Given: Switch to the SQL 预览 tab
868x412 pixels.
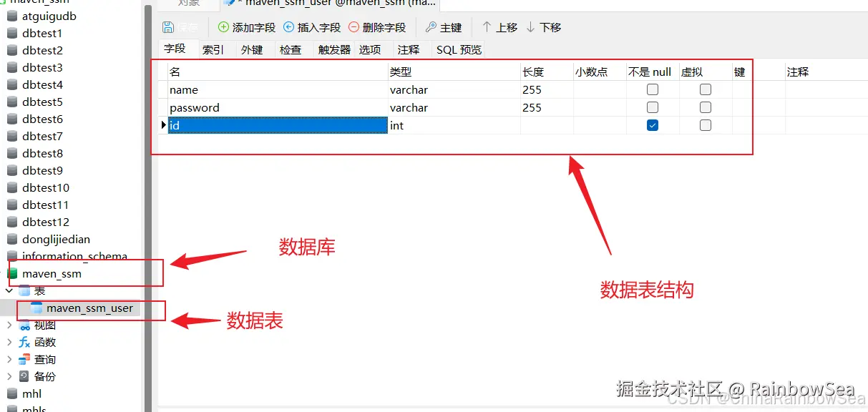Looking at the screenshot, I should [457, 49].
